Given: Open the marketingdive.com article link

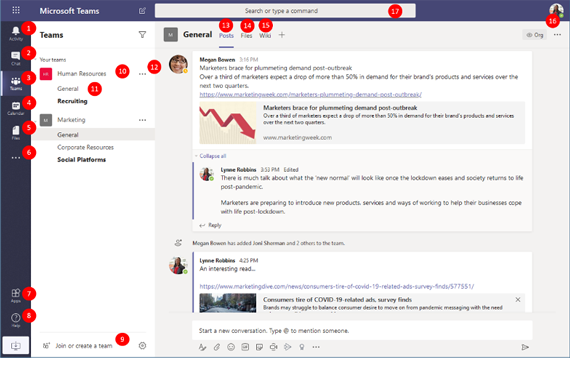Looking at the screenshot, I should tap(337, 286).
